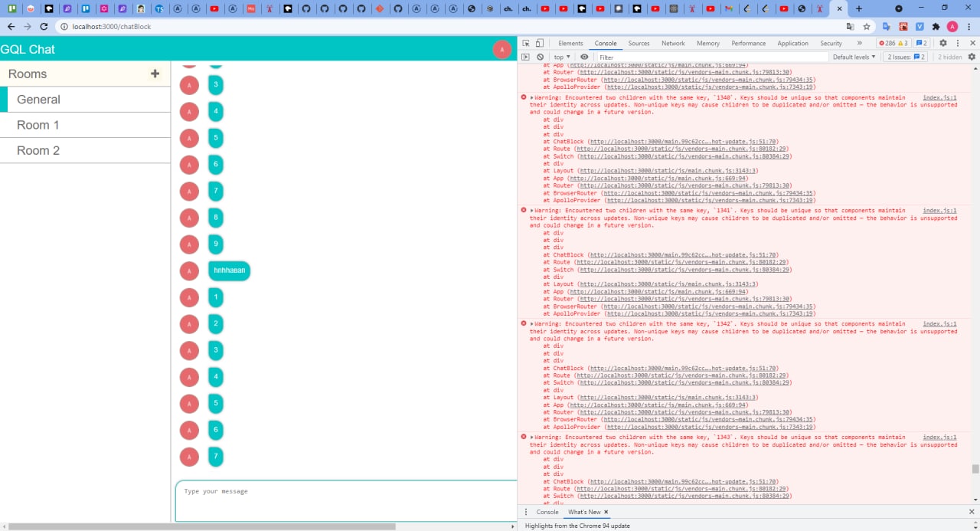Select the General room
Screen dimensions: 980x531
coord(85,100)
